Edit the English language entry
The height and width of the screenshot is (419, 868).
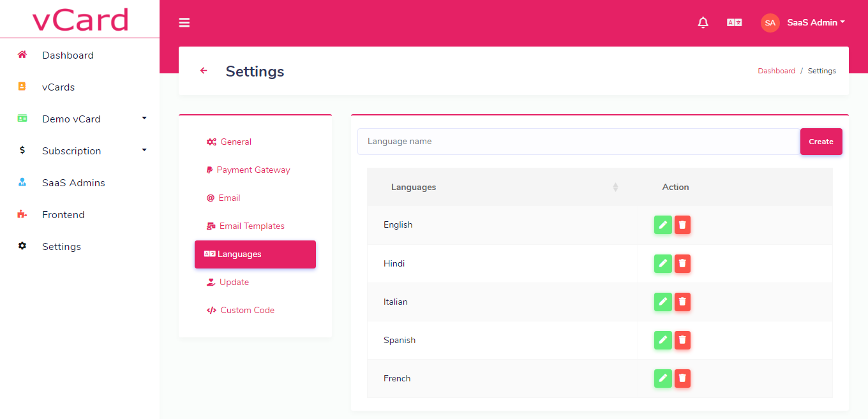click(662, 225)
